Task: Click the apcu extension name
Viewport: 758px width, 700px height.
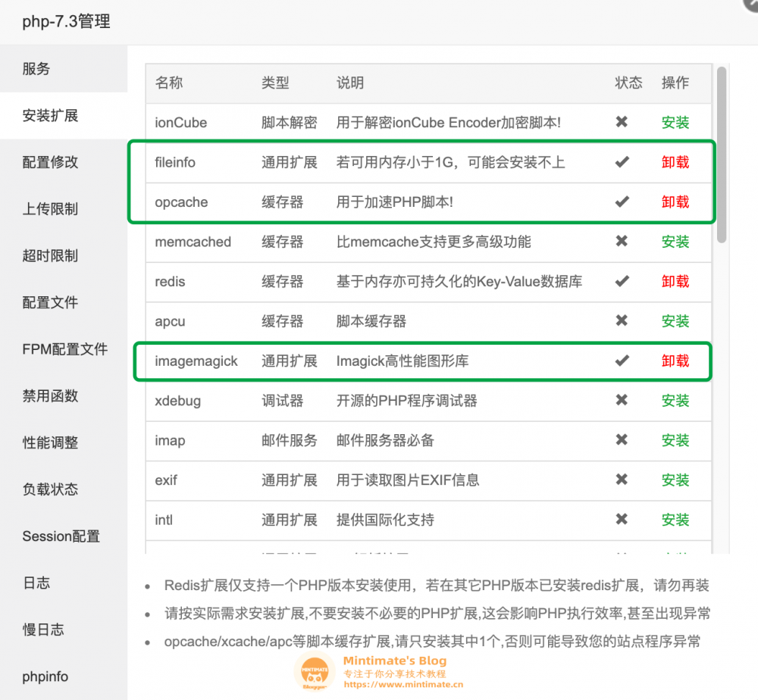Action: tap(170, 322)
